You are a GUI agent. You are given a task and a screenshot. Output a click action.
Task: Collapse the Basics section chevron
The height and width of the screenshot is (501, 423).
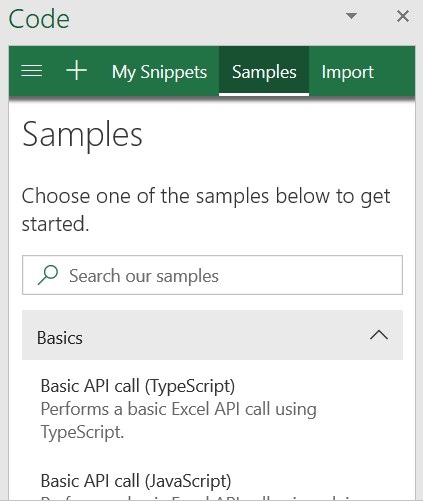point(379,335)
